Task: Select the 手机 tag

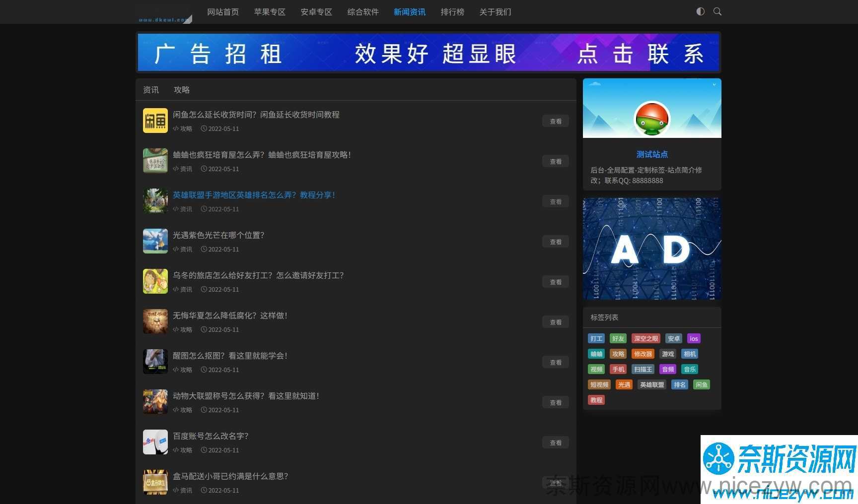Action: point(618,369)
